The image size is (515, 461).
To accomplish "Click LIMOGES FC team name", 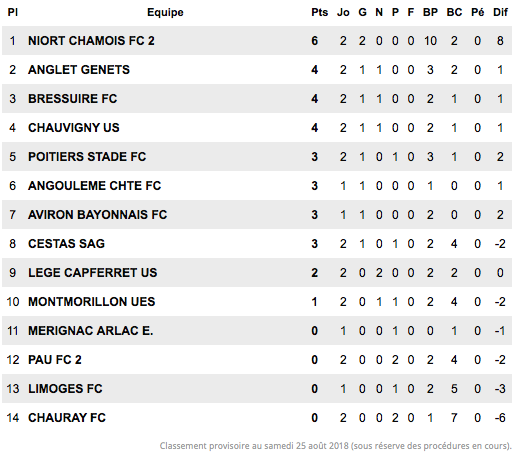I will pos(65,389).
